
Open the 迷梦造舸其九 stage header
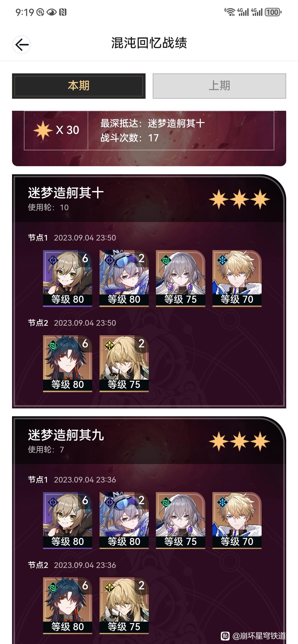point(149,441)
